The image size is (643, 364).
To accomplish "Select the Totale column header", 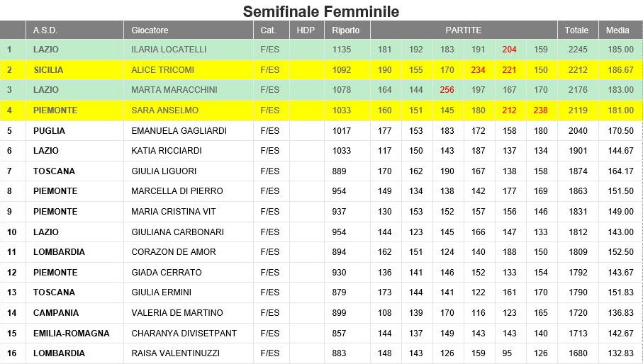I will (578, 30).
